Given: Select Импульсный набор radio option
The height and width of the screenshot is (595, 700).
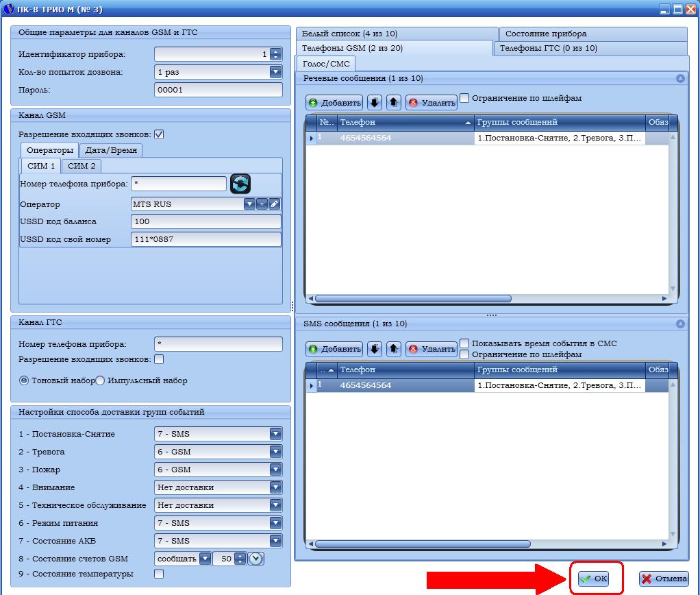Looking at the screenshot, I should 100,380.
